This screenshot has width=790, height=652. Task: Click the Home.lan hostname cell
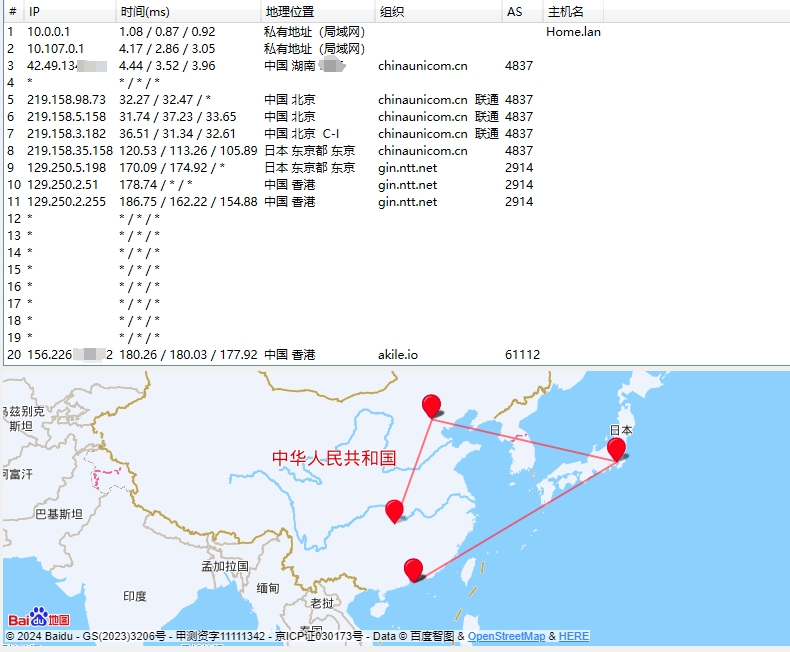point(573,32)
